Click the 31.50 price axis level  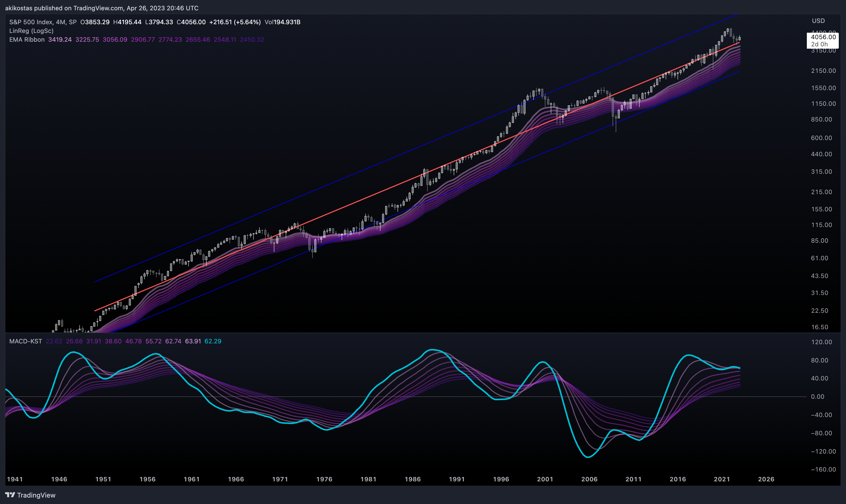coord(819,293)
